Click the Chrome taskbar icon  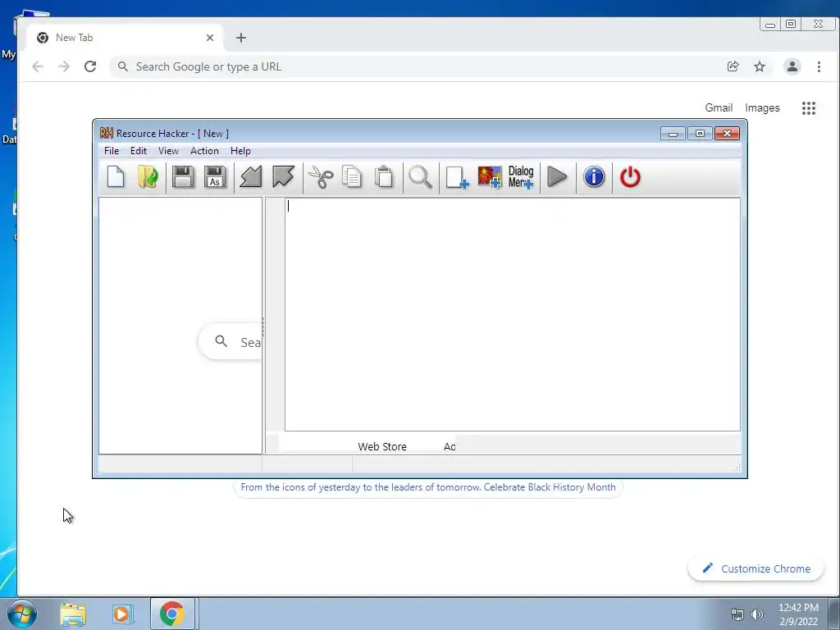171,614
